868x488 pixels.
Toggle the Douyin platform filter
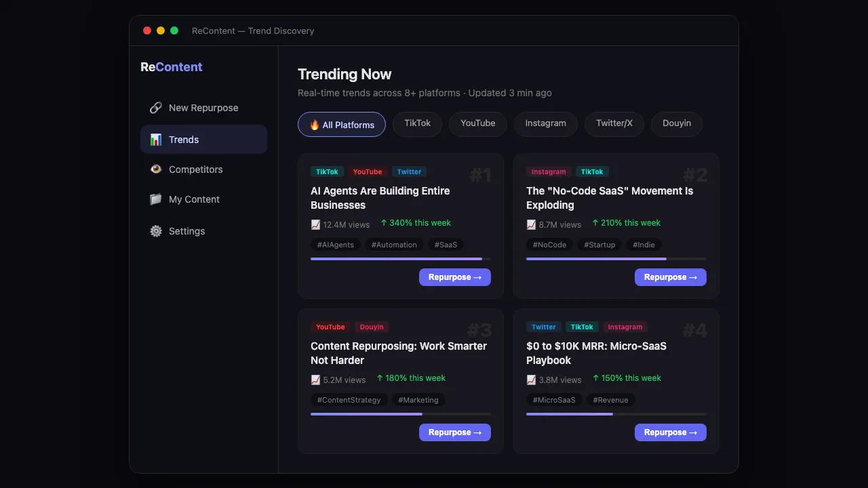coord(676,124)
